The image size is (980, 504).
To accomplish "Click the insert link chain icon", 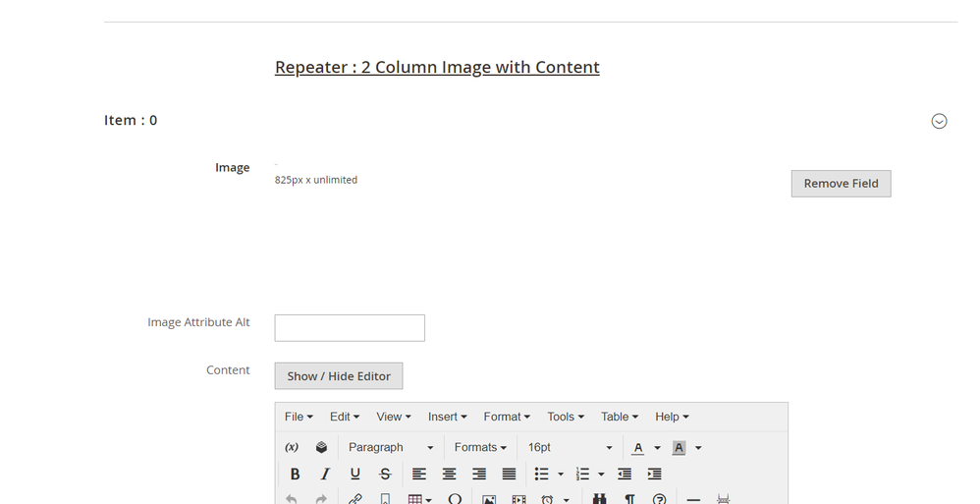I will (x=355, y=499).
